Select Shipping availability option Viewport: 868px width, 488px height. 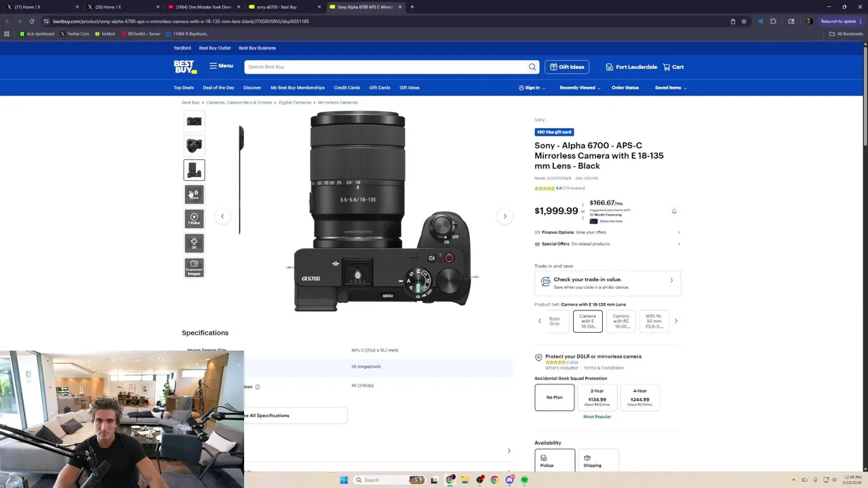point(598,461)
